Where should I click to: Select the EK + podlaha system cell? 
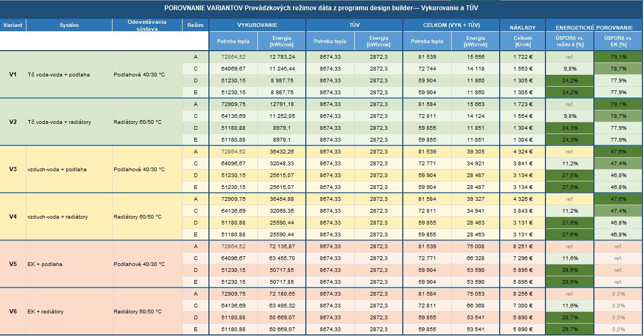45,264
